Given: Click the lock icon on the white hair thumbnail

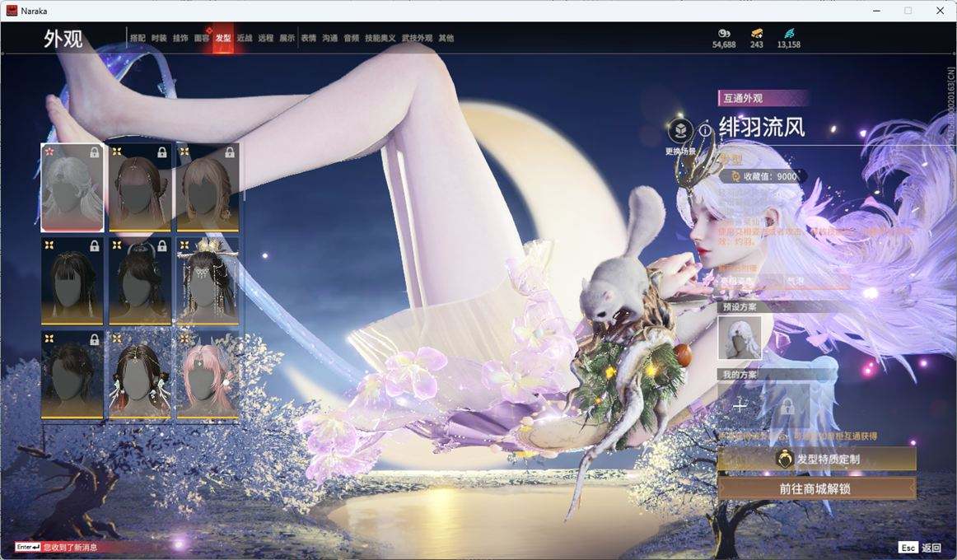Looking at the screenshot, I should point(95,152).
